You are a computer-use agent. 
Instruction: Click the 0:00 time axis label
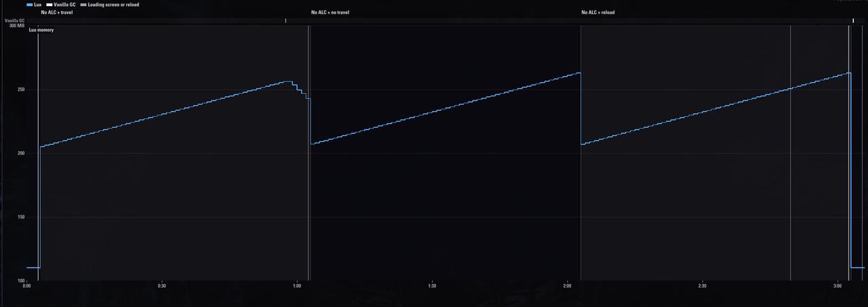pos(27,286)
